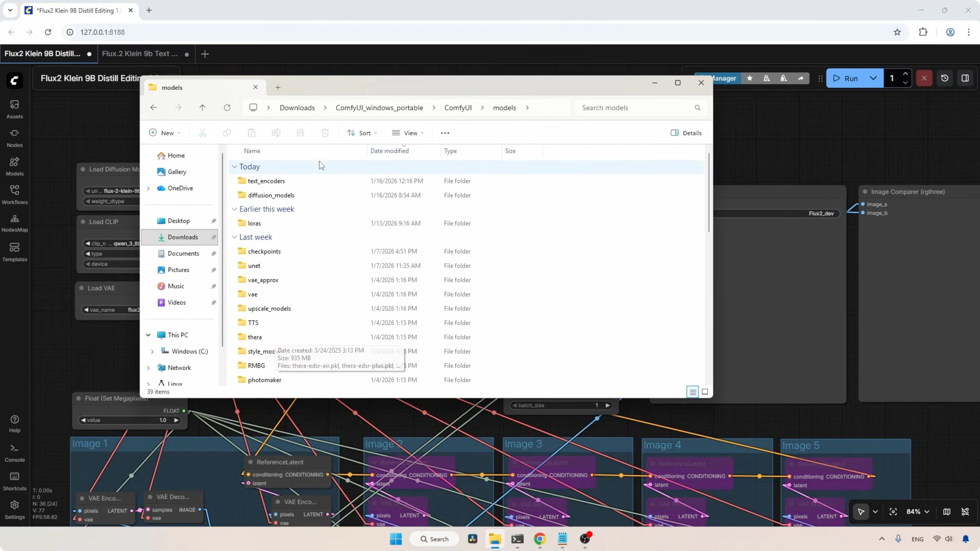Switch to large thumbnails view toggle

tap(705, 392)
